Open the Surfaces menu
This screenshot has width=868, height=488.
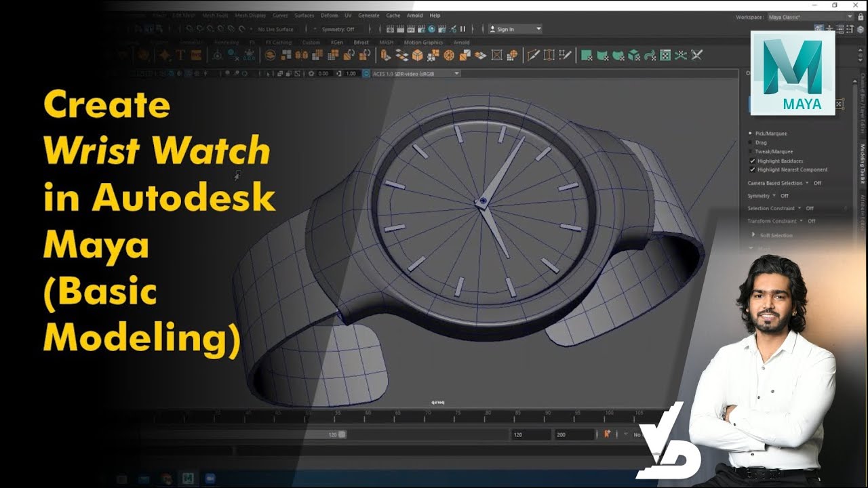pos(304,15)
